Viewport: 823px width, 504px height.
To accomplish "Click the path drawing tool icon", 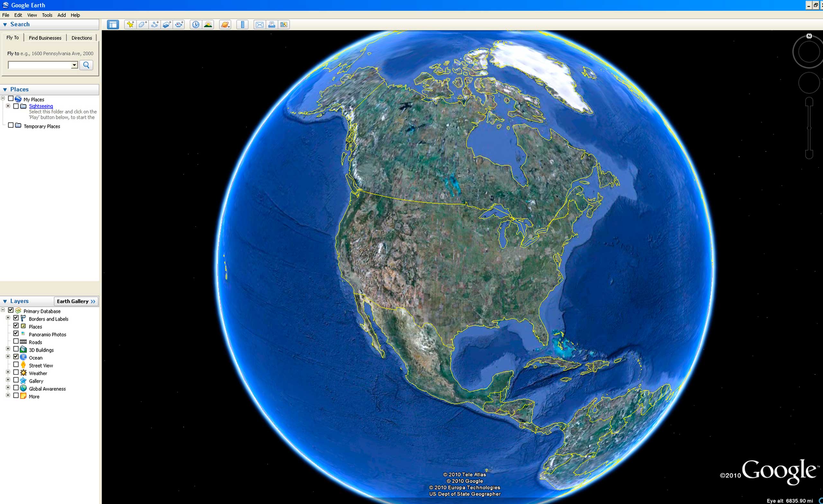I will [x=155, y=24].
